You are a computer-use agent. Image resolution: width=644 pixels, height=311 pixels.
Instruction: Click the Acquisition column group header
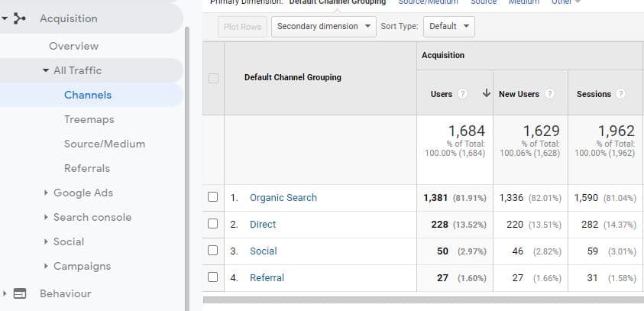443,55
